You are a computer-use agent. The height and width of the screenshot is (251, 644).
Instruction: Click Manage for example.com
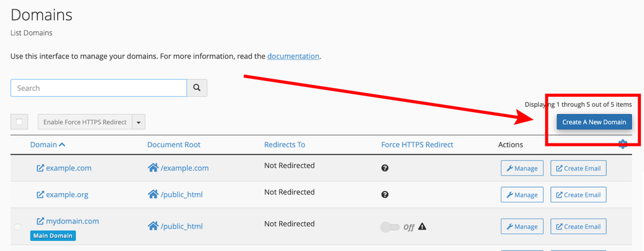522,168
